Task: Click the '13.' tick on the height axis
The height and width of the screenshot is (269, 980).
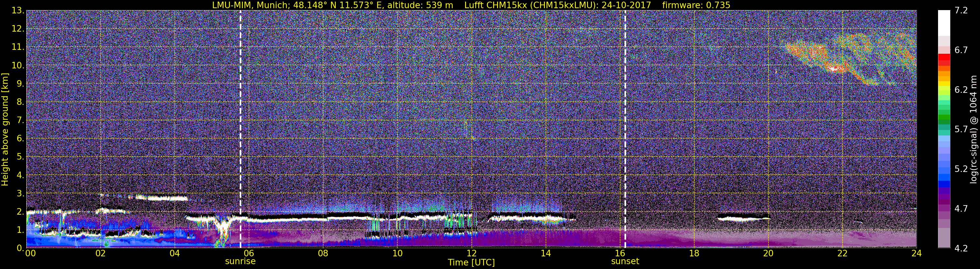Action: [18, 11]
